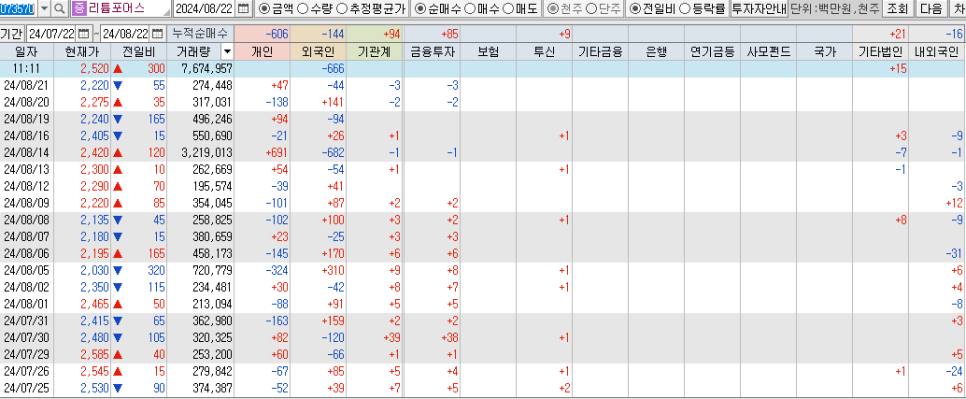Click 내외국인 value -31 on 24/08/06
The height and width of the screenshot is (399, 966).
click(936, 254)
